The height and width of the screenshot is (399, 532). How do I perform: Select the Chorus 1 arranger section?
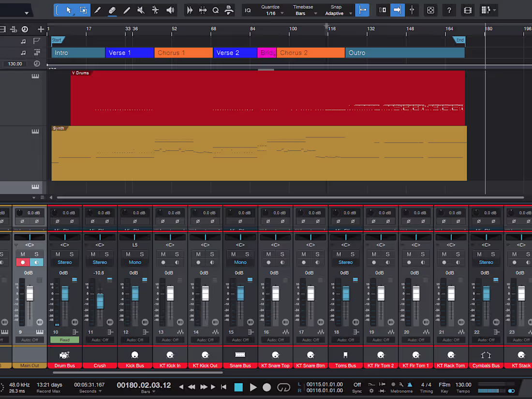184,53
